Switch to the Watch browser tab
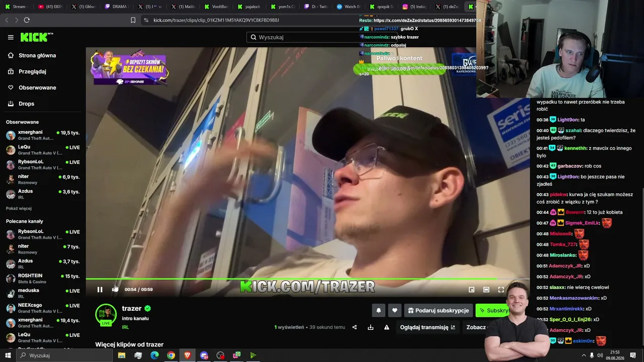644x362 pixels. pos(349,7)
